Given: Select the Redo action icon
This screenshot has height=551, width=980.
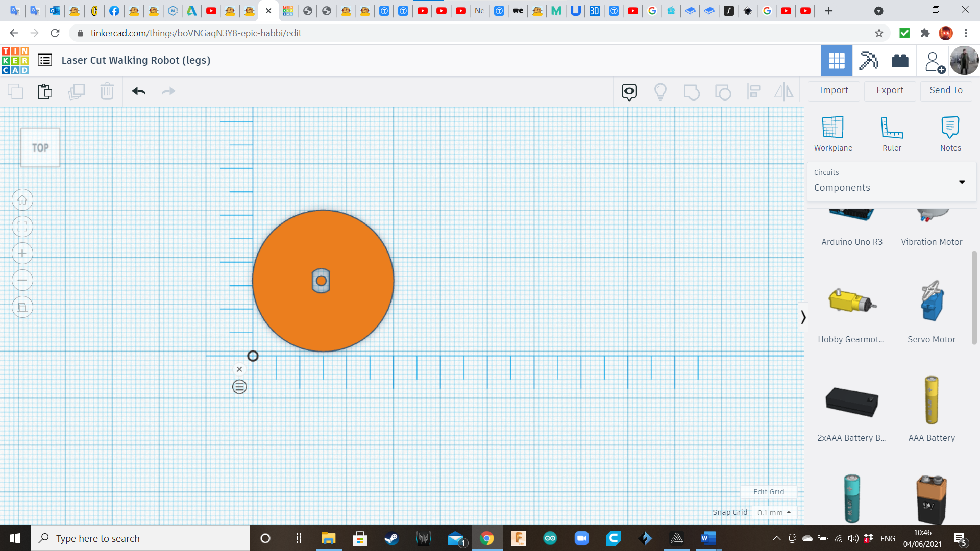Looking at the screenshot, I should pyautogui.click(x=168, y=91).
